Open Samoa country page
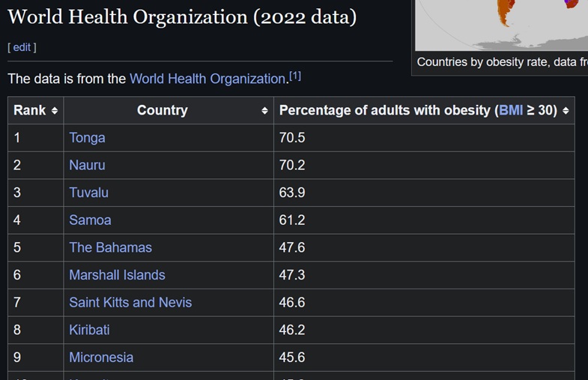 pos(90,220)
